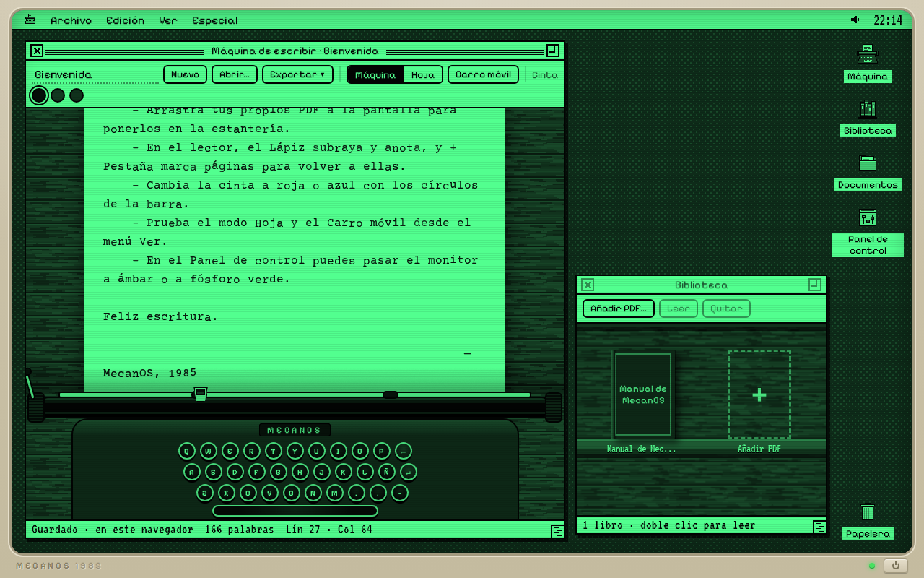Click the speaker volume icon in menu bar
924x578 pixels.
click(855, 20)
